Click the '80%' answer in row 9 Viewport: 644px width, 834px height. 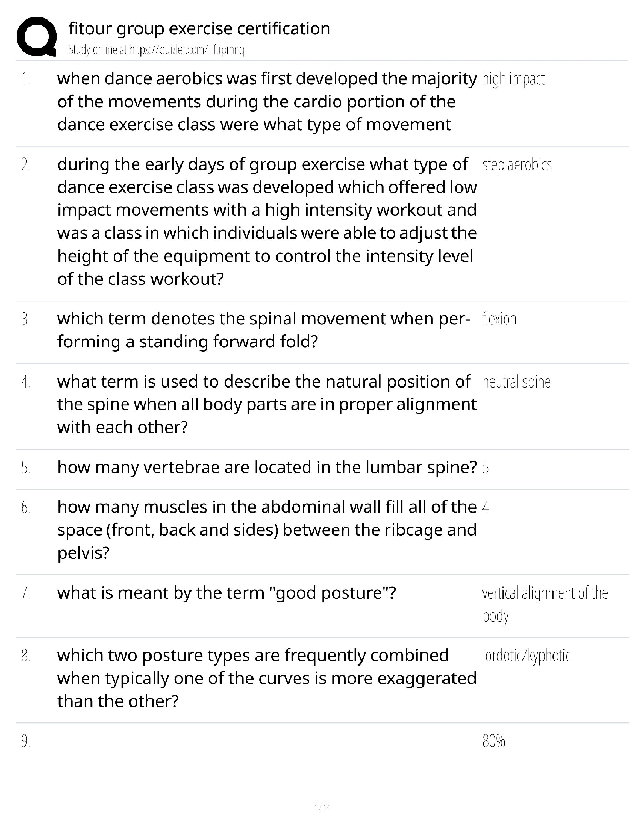494,741
